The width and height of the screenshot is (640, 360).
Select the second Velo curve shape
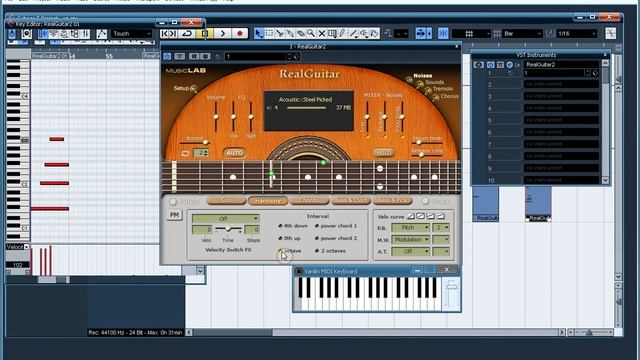420,216
